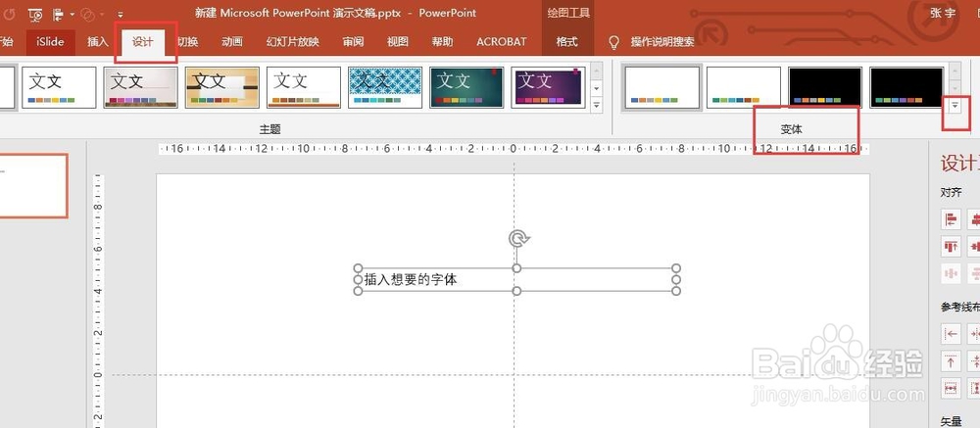The height and width of the screenshot is (428, 980).
Task: Switch to the 插入 tab
Action: point(97,42)
